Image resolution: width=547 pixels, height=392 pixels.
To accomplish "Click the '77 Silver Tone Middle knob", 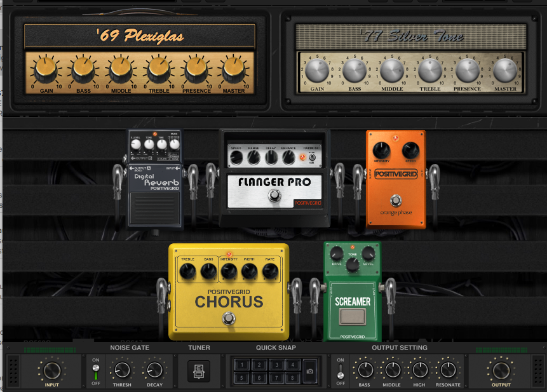I will [x=392, y=71].
